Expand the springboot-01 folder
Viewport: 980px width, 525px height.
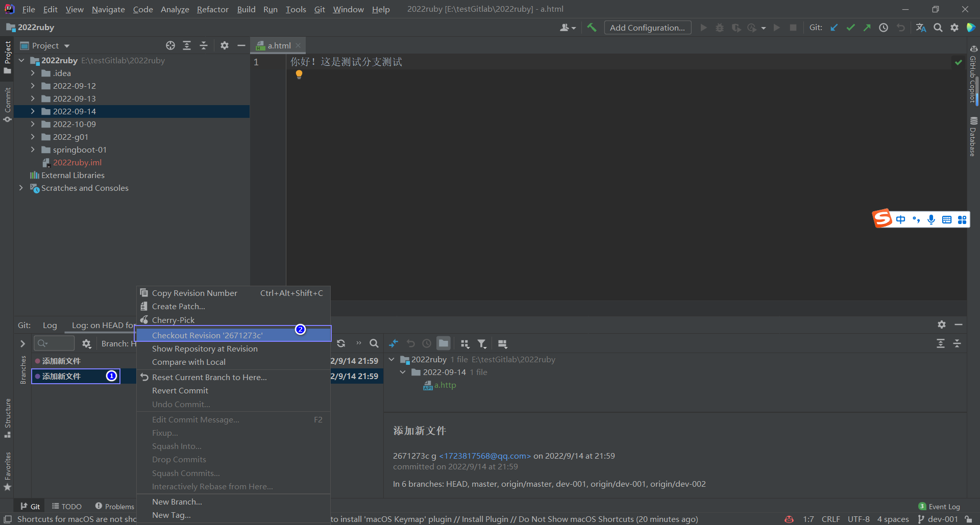pos(33,149)
